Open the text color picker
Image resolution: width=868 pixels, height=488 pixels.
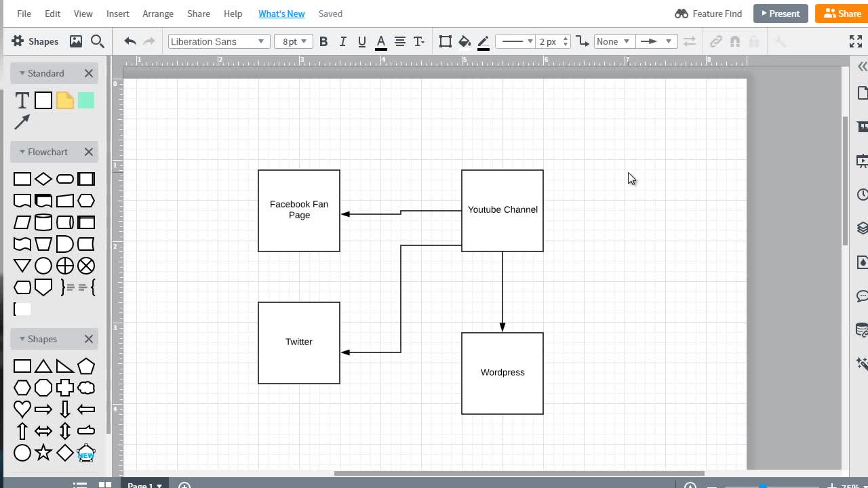pyautogui.click(x=381, y=42)
